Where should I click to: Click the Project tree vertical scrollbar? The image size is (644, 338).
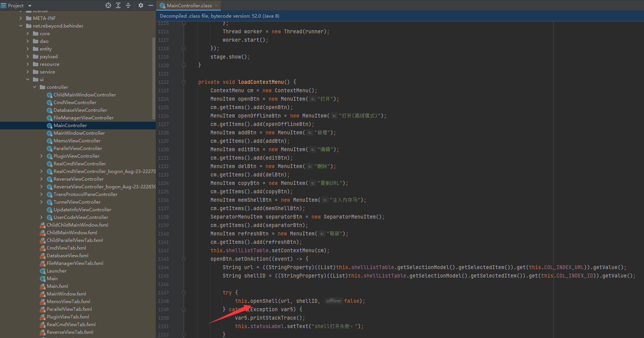click(x=154, y=77)
